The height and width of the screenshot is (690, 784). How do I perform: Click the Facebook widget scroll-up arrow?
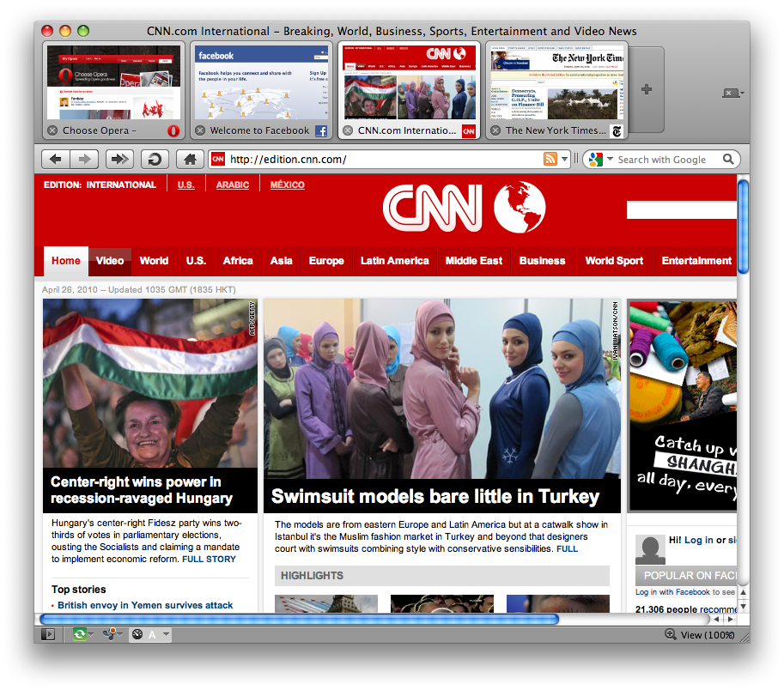coord(743,592)
